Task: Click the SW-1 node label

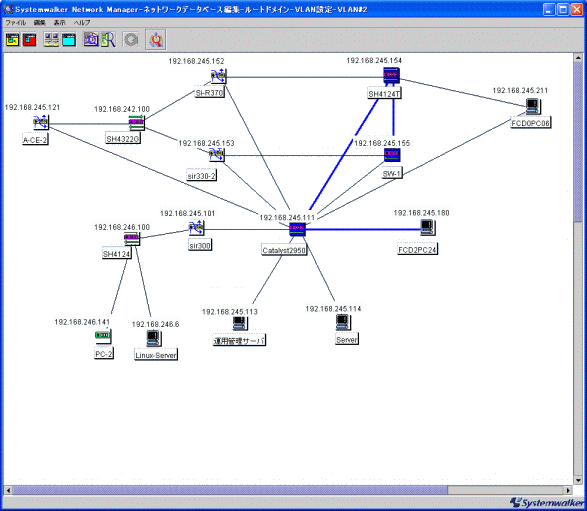Action: click(392, 174)
